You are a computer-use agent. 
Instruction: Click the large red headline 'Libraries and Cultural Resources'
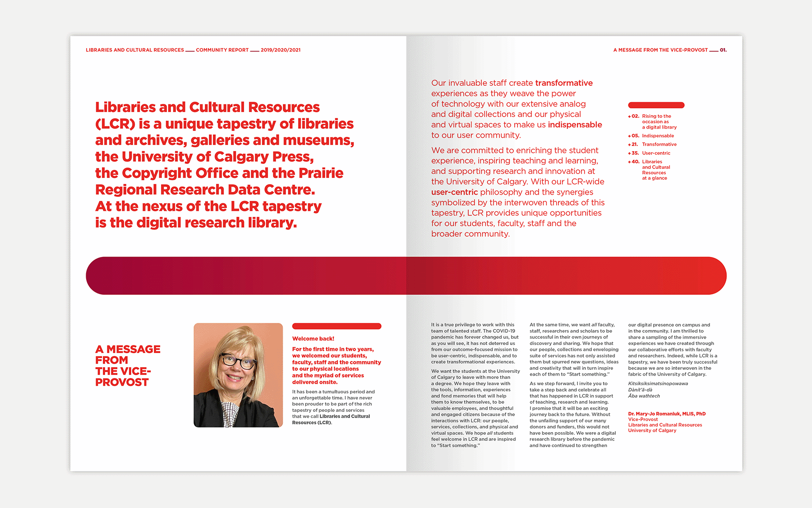click(x=208, y=107)
